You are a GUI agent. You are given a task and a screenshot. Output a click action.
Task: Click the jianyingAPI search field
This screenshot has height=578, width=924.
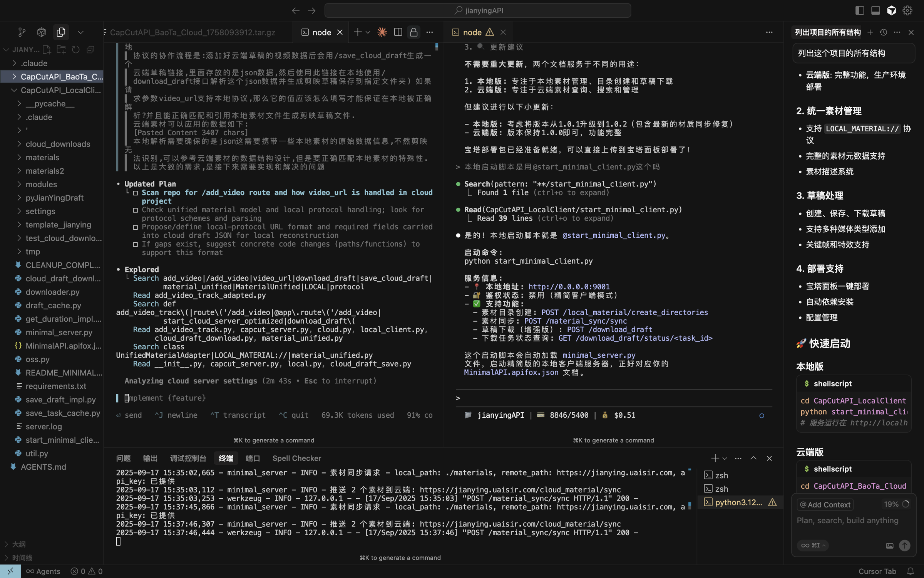(478, 10)
